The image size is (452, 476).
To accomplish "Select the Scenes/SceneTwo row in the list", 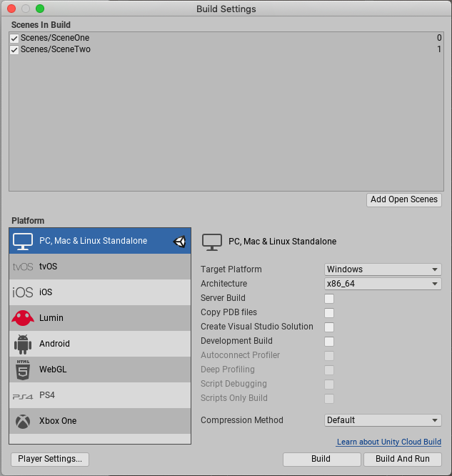I will pos(214,50).
